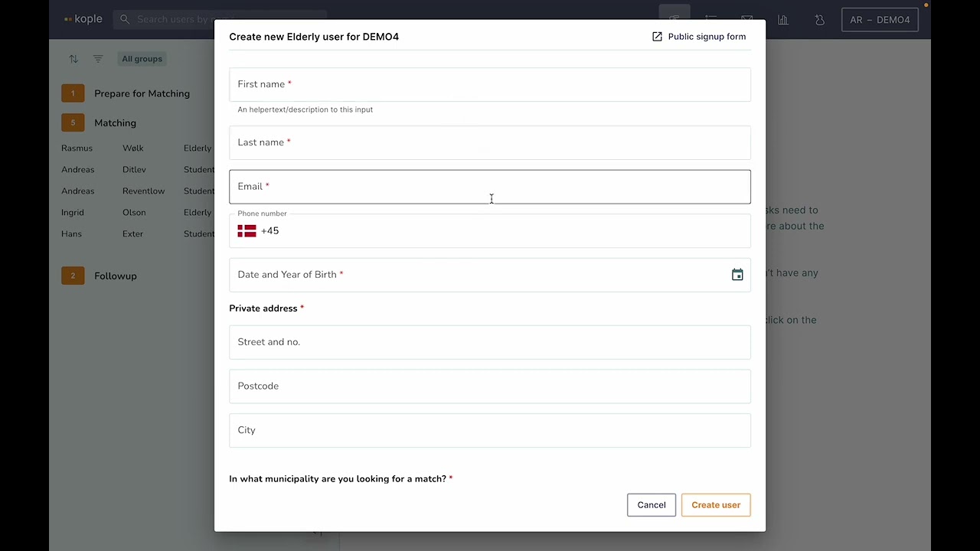Click the Denmark flag country selector
Viewport: 980px width, 551px height.
pos(247,231)
